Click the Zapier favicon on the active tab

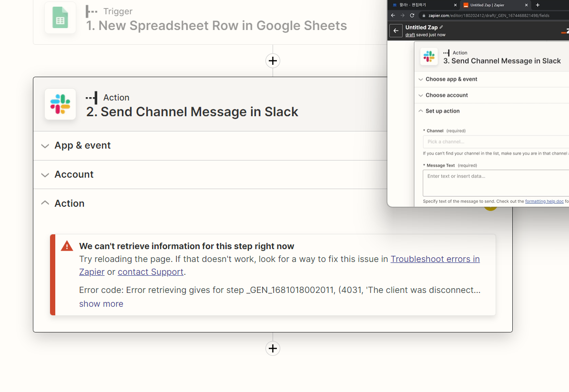(466, 5)
